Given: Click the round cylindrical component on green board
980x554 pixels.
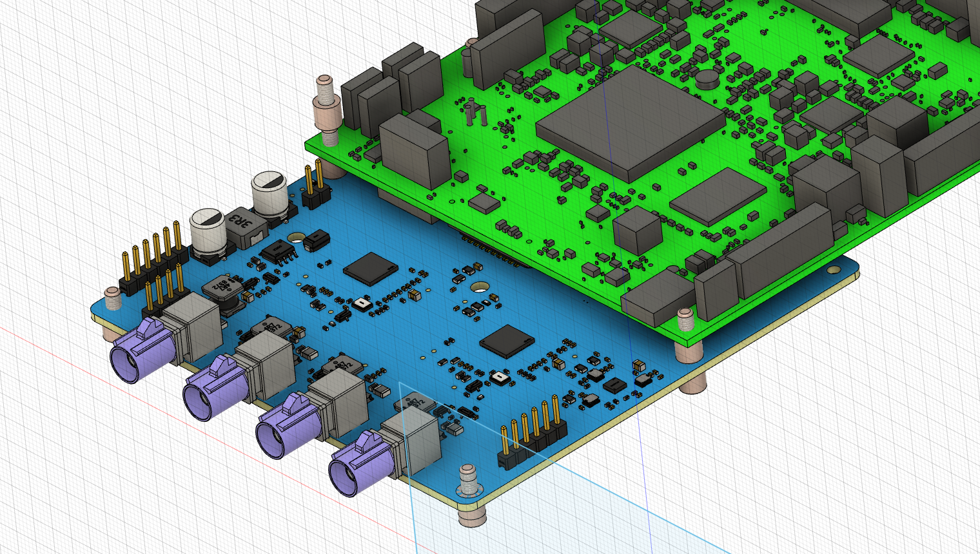Looking at the screenshot, I should pos(707,79).
